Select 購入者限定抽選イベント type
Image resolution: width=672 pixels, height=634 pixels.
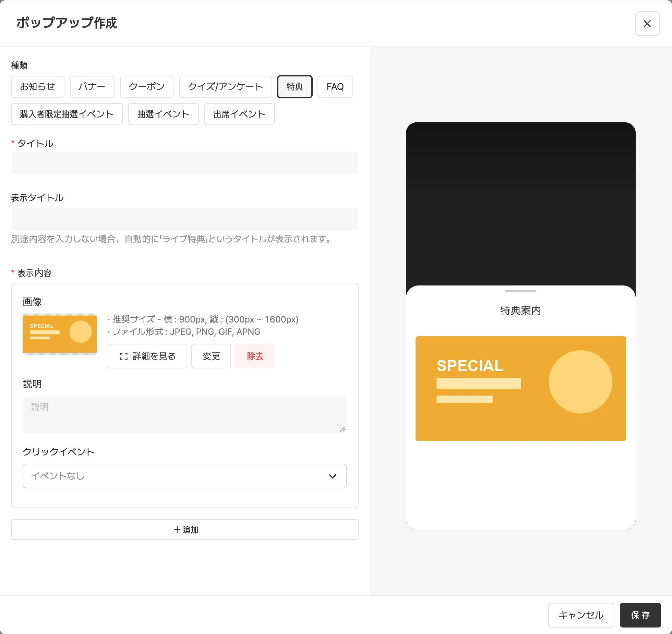tap(67, 114)
